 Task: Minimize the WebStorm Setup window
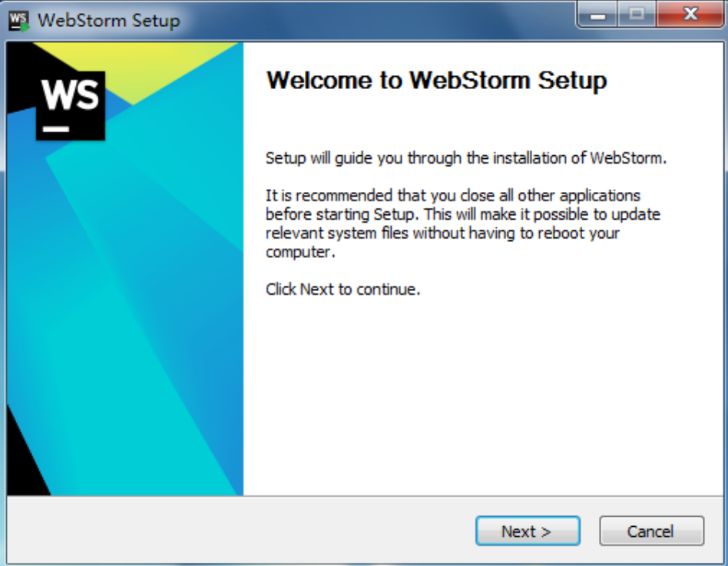coord(597,15)
